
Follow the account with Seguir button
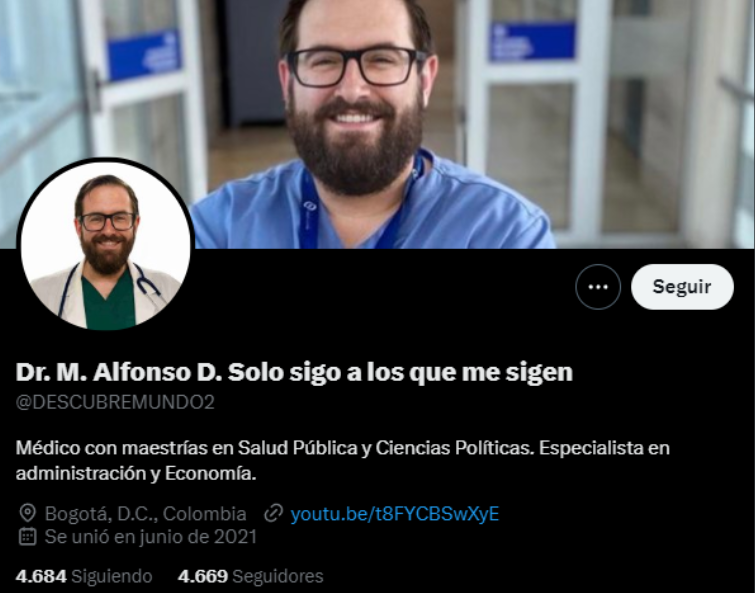pyautogui.click(x=682, y=287)
